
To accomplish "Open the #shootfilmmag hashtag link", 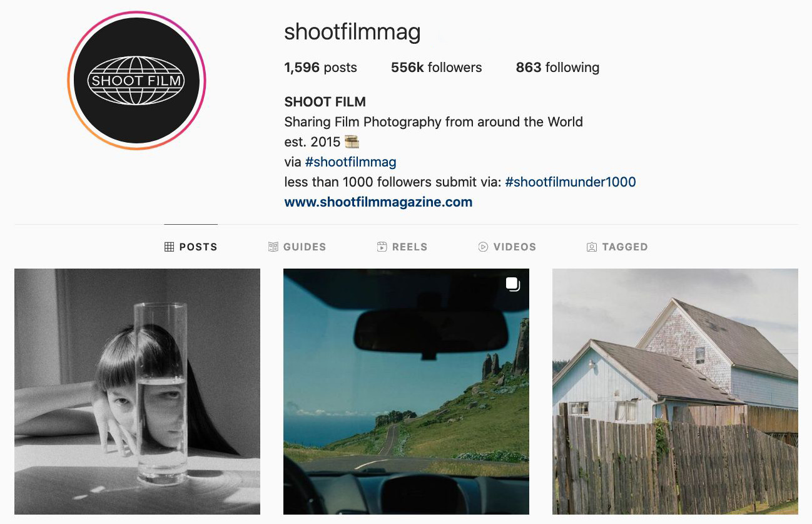I will tap(350, 162).
